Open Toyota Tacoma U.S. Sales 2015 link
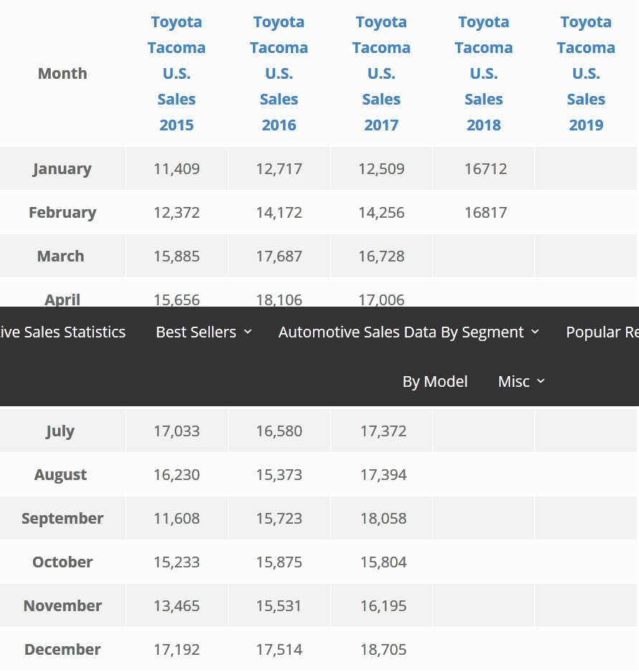The height and width of the screenshot is (672, 639). coord(176,73)
